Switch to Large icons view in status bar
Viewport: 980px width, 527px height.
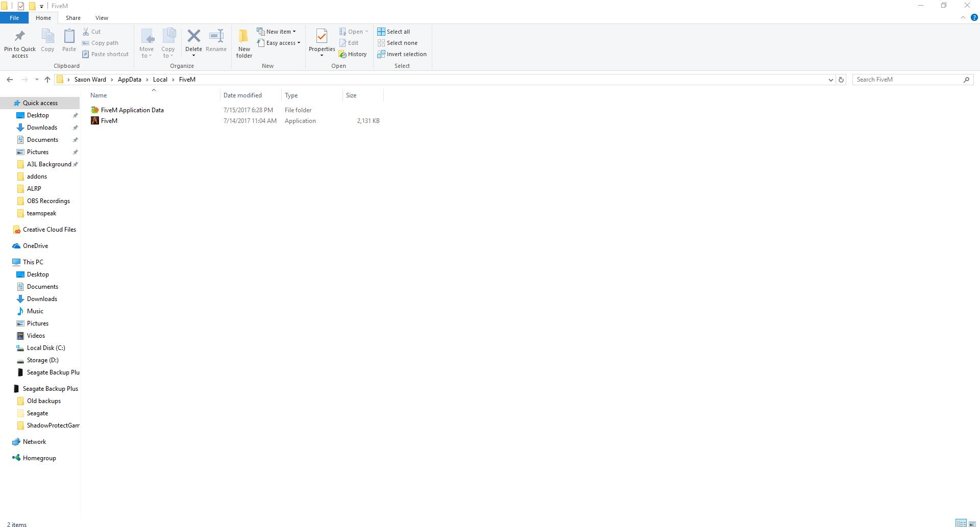click(x=972, y=523)
